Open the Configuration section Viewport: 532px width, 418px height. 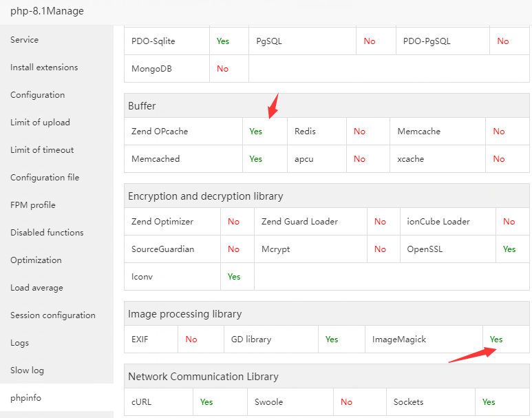pyautogui.click(x=38, y=95)
